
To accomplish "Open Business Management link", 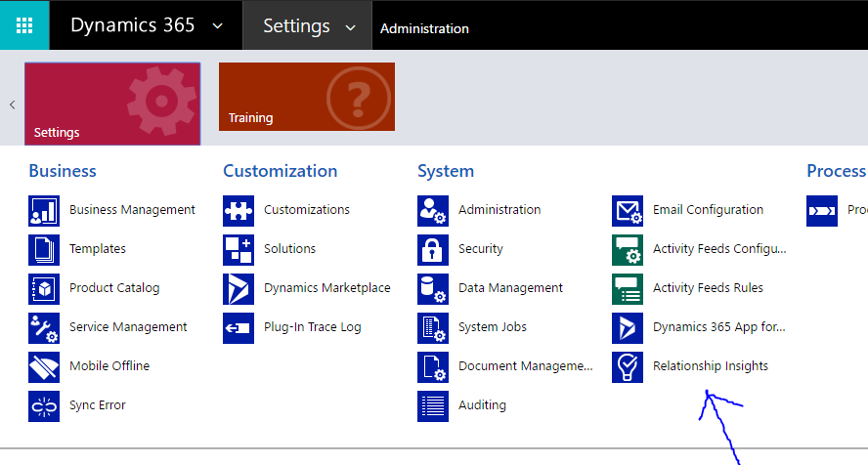I will click(x=132, y=210).
